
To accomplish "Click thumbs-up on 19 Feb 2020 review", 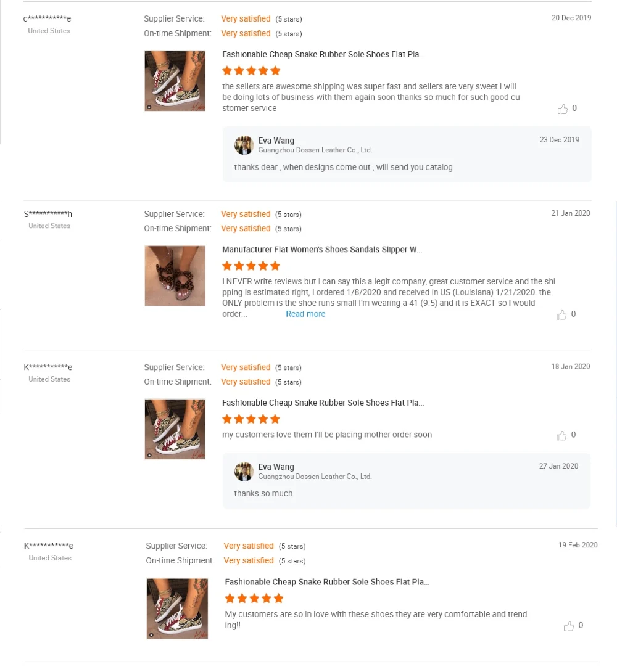I will 569,626.
